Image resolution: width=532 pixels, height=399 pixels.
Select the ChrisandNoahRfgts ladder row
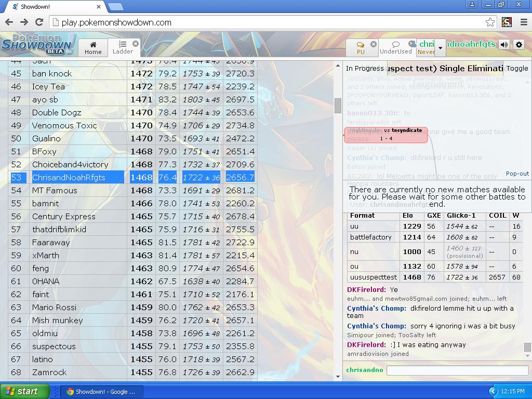[132, 178]
